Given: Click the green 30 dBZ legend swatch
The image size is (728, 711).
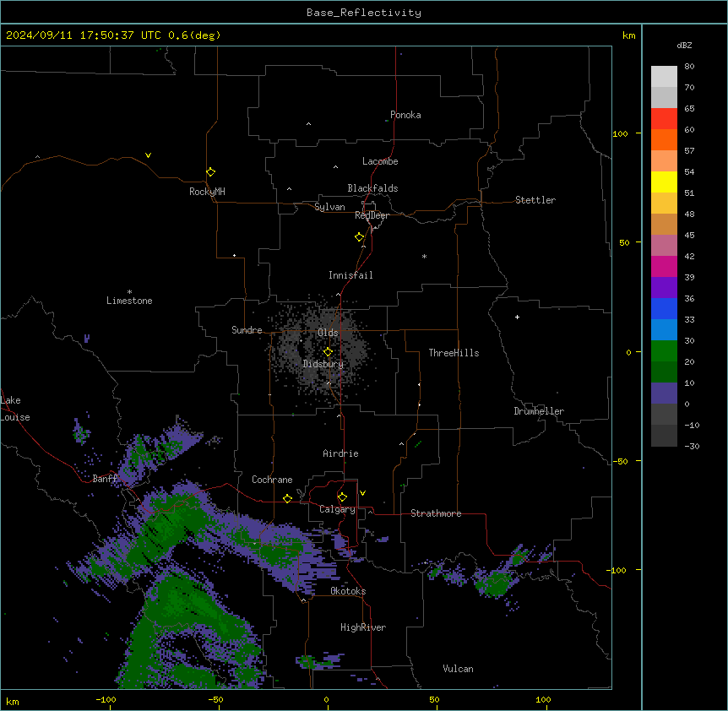Looking at the screenshot, I should tap(664, 351).
